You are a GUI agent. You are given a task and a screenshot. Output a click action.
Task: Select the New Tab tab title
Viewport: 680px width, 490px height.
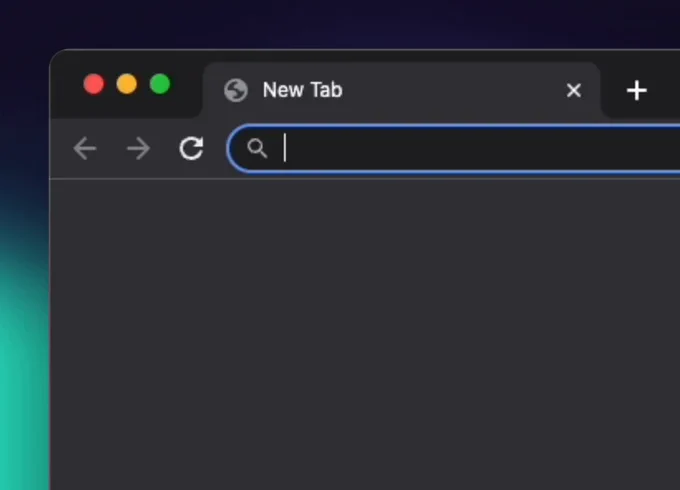coord(302,90)
